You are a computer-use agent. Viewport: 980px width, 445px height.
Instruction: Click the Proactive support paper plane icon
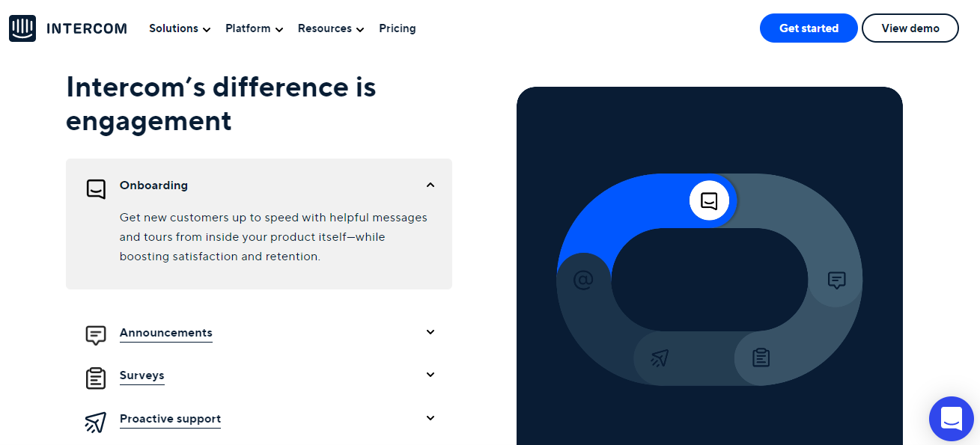click(x=96, y=422)
